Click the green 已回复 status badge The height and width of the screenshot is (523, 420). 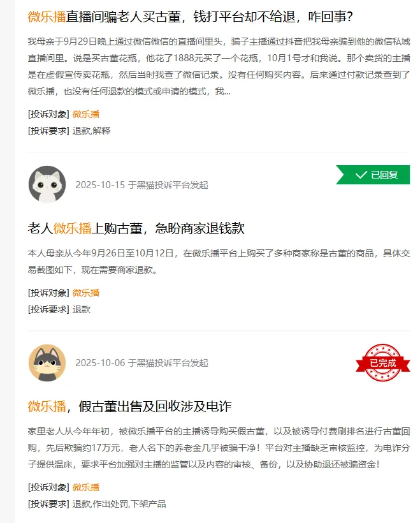373,175
